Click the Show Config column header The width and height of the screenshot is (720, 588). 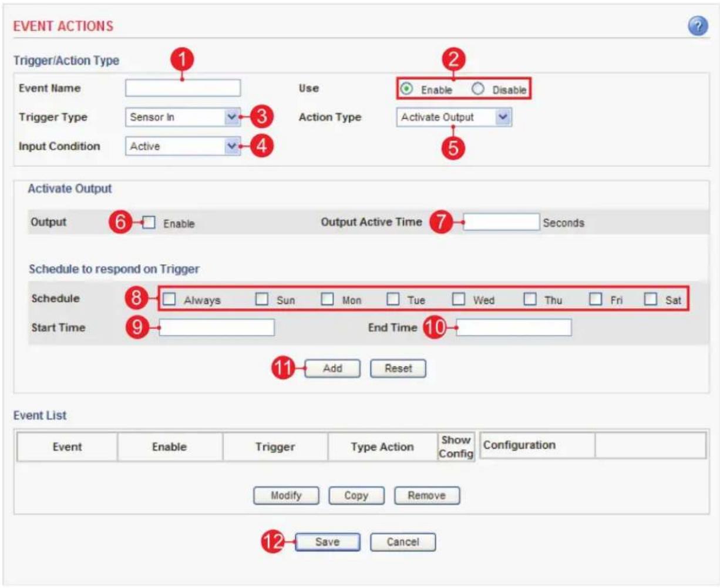[x=456, y=447]
